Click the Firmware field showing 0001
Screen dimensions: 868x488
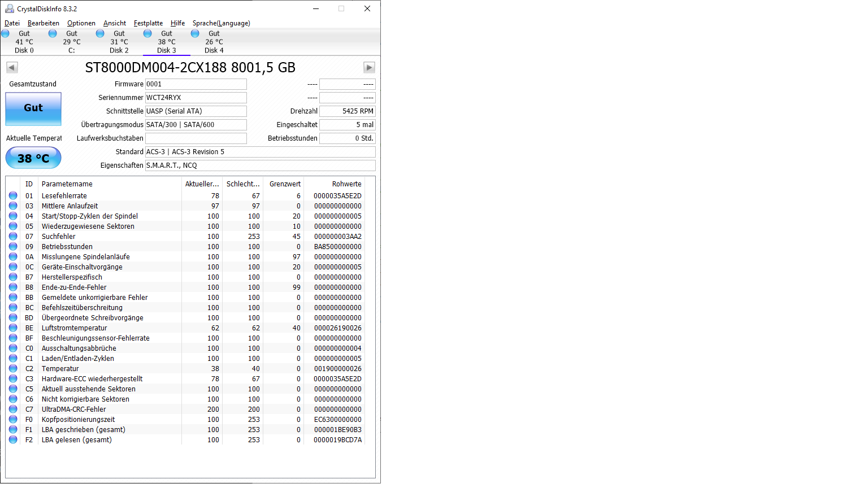pyautogui.click(x=196, y=84)
